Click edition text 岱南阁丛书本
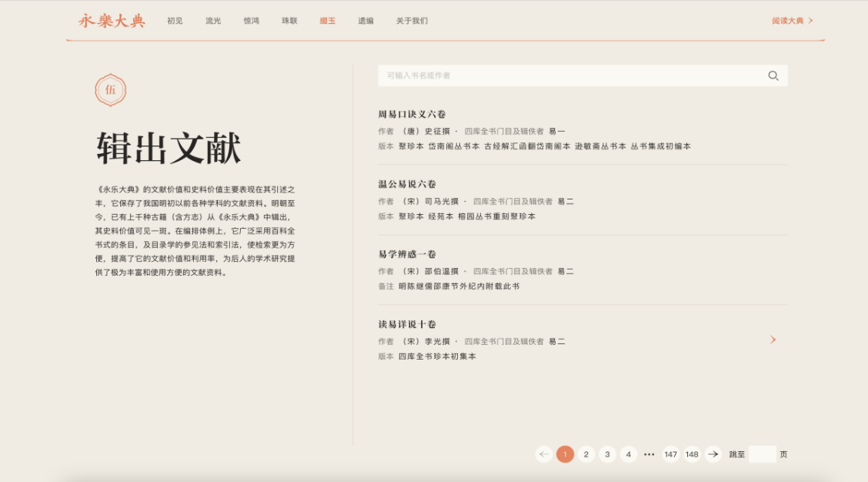 [454, 146]
